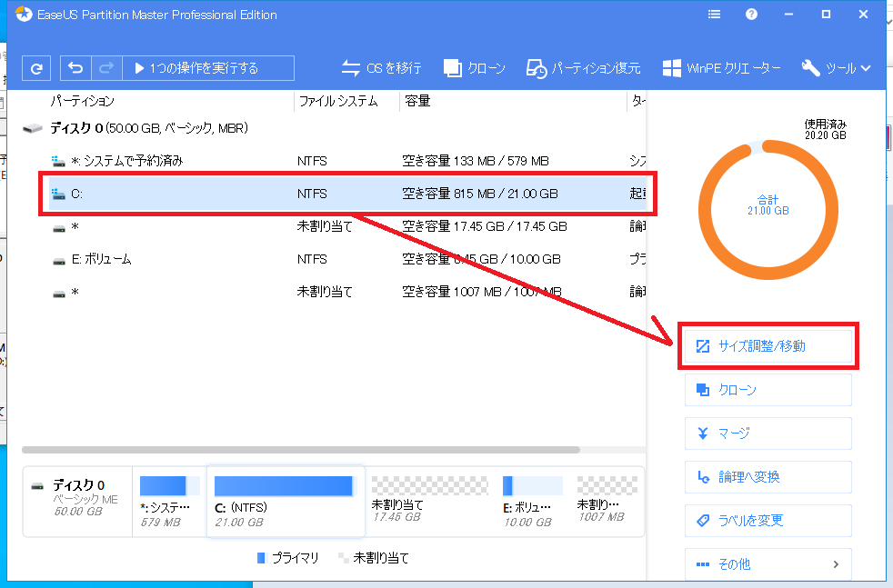Select the クローン tool on the toolbar
The height and width of the screenshot is (588, 893).
point(474,67)
